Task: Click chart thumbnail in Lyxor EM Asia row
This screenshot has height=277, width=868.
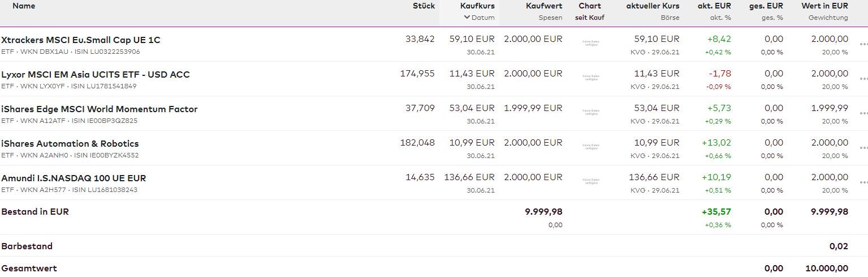Action: point(591,78)
